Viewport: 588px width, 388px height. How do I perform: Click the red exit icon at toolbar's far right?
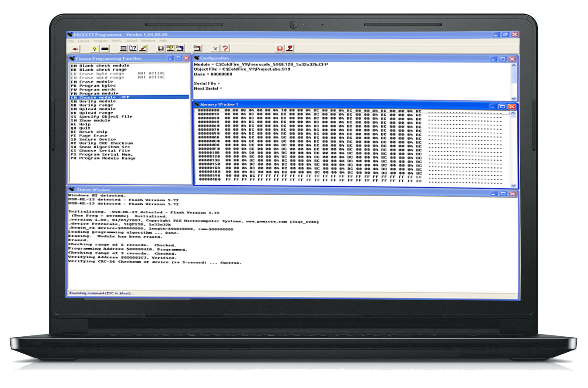coord(290,48)
